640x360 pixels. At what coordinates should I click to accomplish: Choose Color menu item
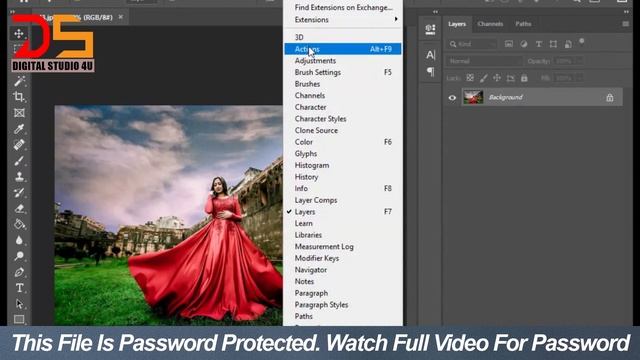(x=342, y=142)
